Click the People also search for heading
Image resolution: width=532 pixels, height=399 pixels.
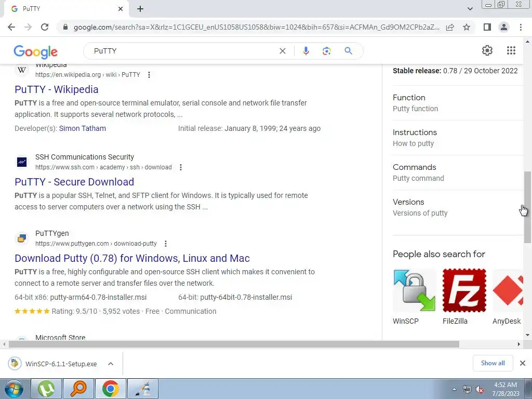(x=438, y=254)
